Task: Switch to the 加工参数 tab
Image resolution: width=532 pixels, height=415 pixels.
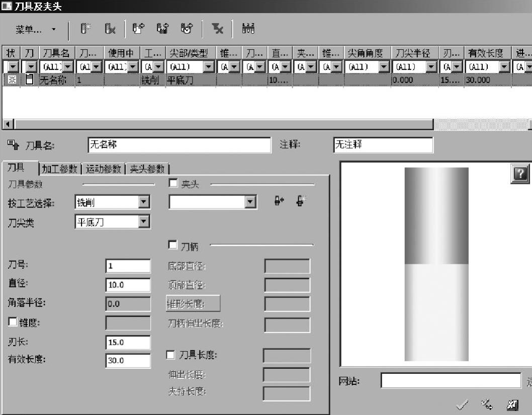Action: click(x=60, y=169)
